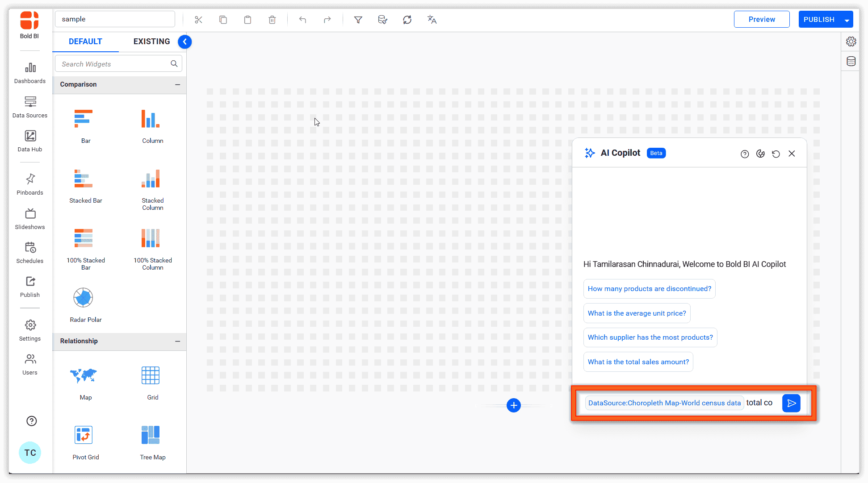Switch to the EXISTING tab
This screenshot has height=483, width=868.
tap(151, 41)
